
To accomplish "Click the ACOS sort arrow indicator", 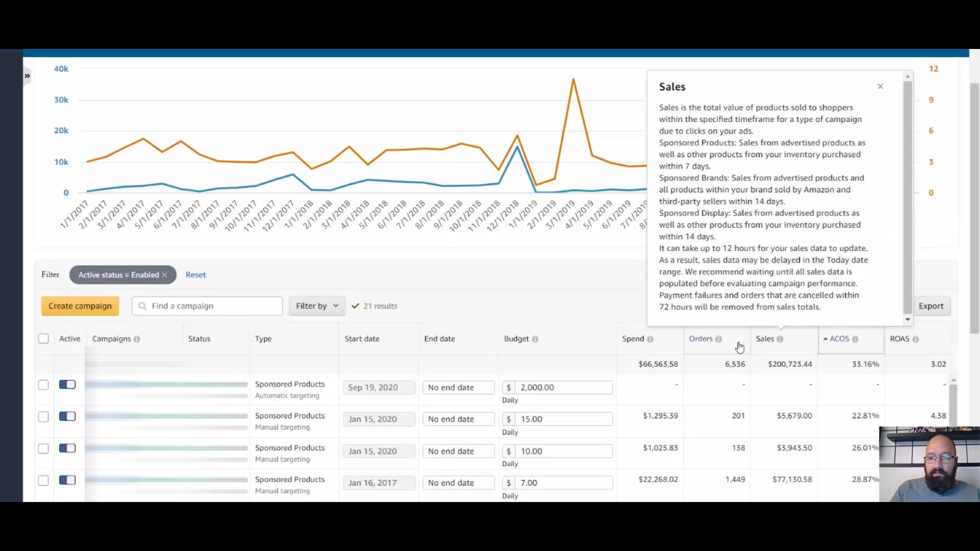I will point(825,339).
